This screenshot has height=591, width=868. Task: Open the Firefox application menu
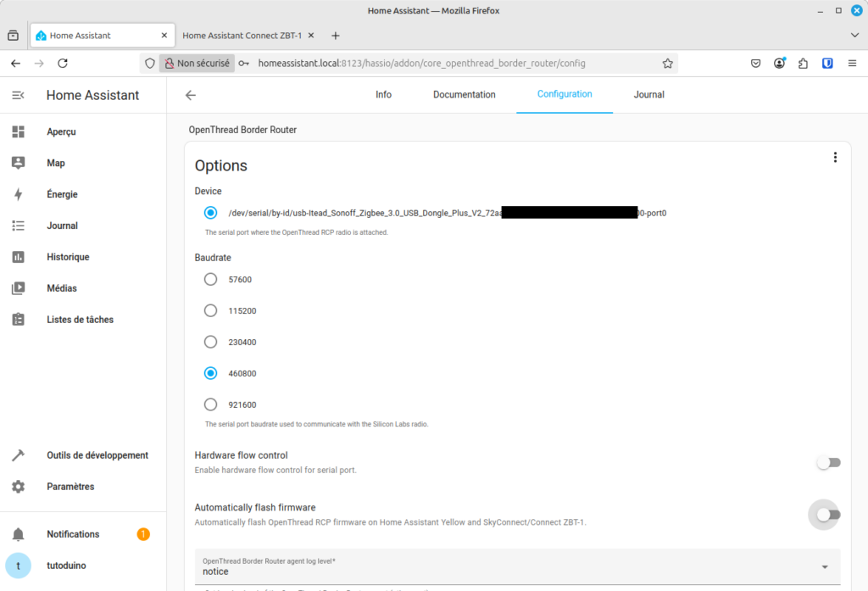pos(852,63)
